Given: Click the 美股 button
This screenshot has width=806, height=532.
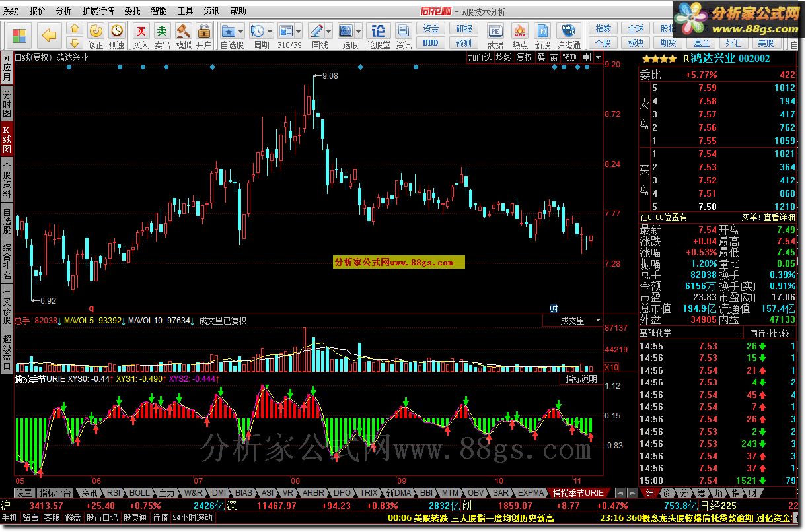Looking at the screenshot, I should (766, 43).
